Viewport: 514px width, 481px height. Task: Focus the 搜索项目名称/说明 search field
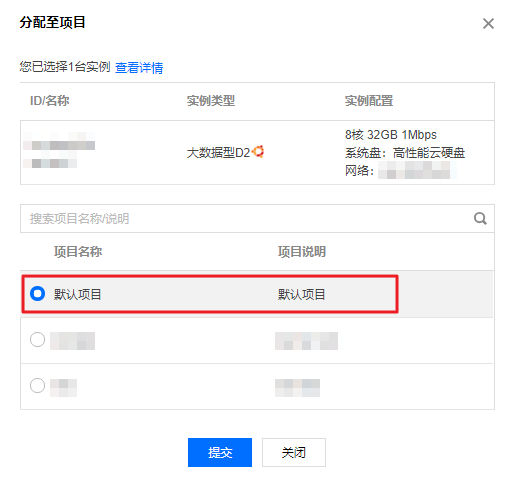[257, 219]
